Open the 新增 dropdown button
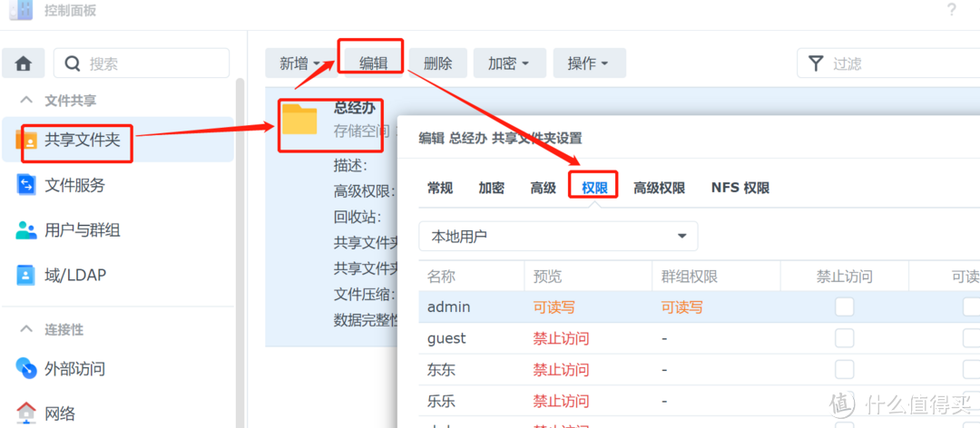The width and height of the screenshot is (980, 428). click(300, 63)
